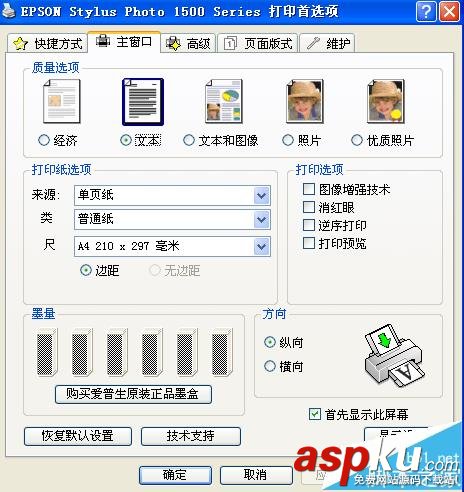Click the 文本 text quality document icon
Screen dimensions: 464x492
tap(143, 102)
